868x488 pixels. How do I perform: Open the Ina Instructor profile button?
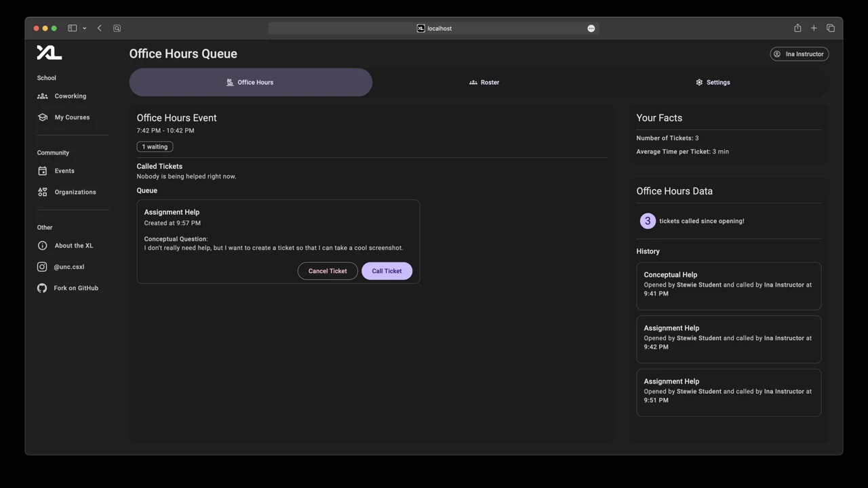800,54
